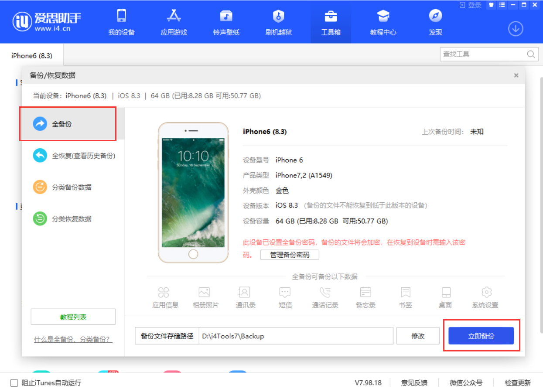Expand 全恢复 to view historical backups
Image resolution: width=543 pixels, height=392 pixels.
coord(73,155)
